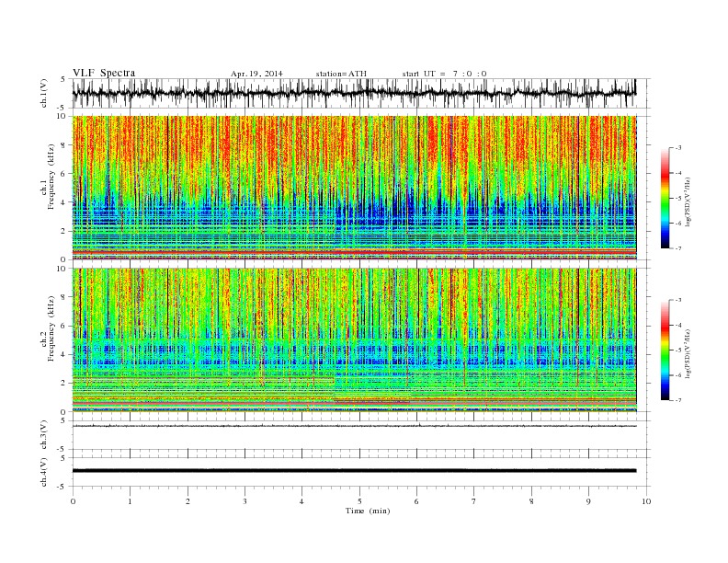Click time axis tick label "8"
Viewport: 728px width, 563px height.
pyautogui.click(x=531, y=501)
